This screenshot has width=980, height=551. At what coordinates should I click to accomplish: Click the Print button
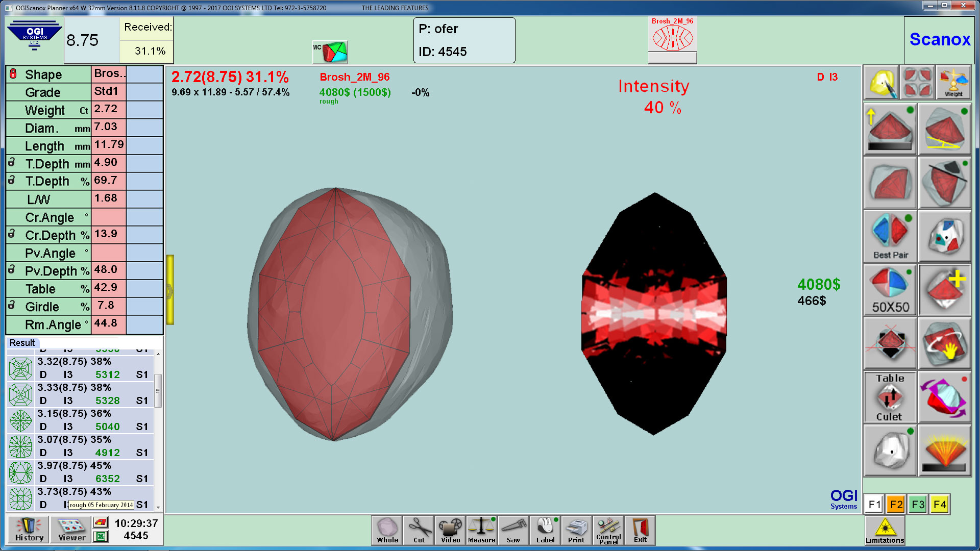(576, 531)
